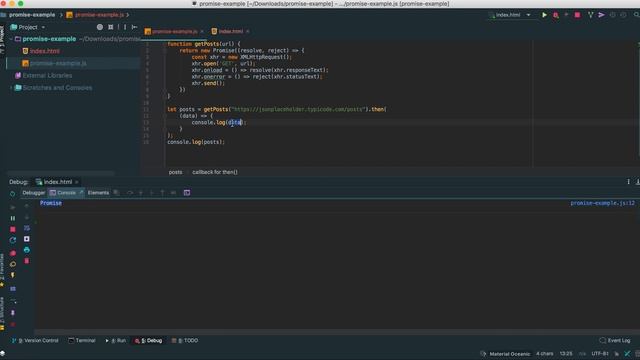Click scroll to end icon in console sidebar

(x=27, y=239)
